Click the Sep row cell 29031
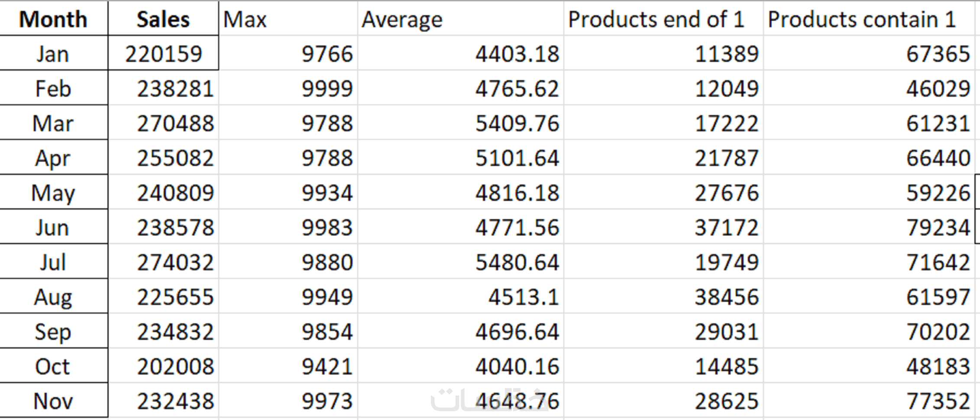 [663, 332]
